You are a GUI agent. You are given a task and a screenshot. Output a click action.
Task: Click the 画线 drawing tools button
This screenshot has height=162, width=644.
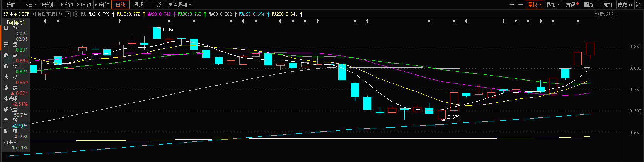point(589,5)
